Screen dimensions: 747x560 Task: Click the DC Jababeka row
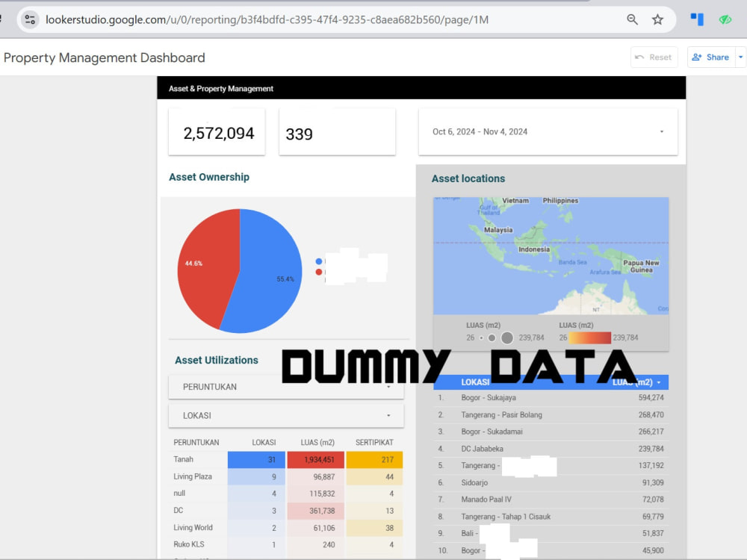pos(551,449)
